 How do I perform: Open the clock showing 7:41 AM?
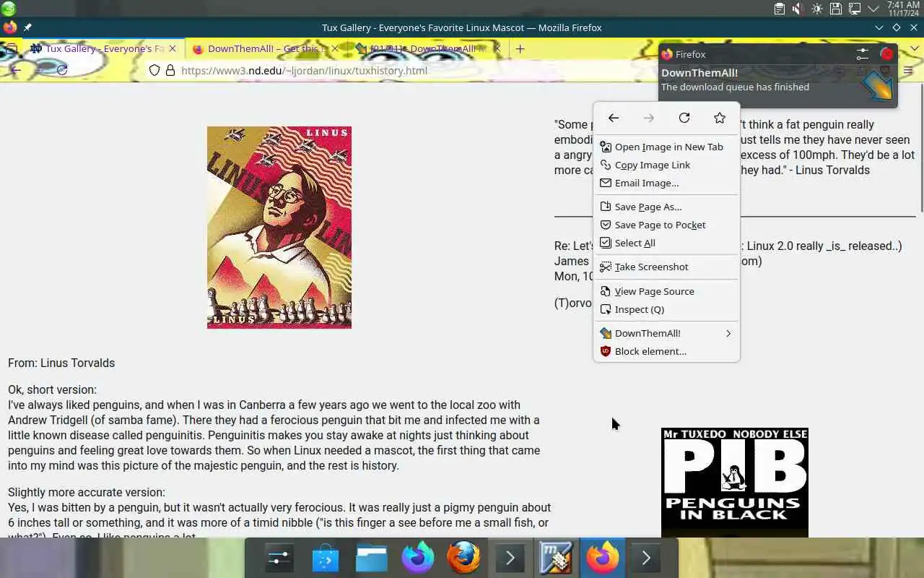point(903,9)
